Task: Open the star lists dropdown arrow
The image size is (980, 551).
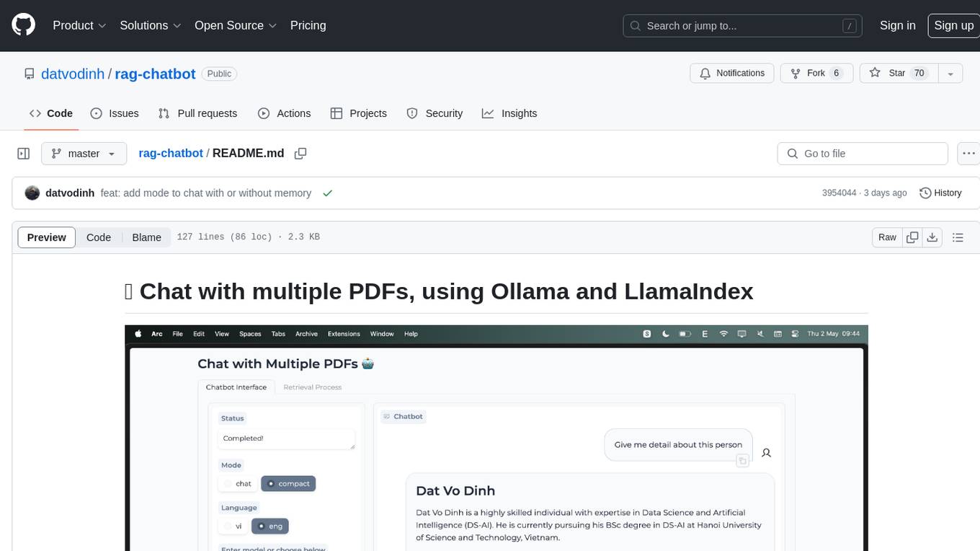Action: pyautogui.click(x=950, y=74)
